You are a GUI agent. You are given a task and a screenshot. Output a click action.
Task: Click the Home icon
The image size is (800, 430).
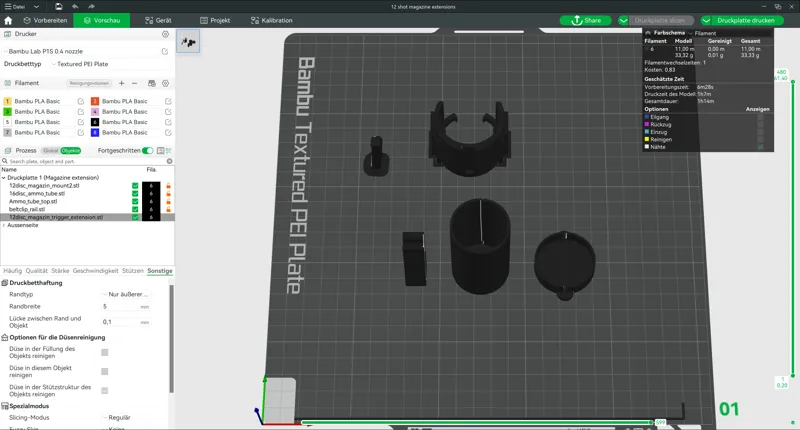8,20
